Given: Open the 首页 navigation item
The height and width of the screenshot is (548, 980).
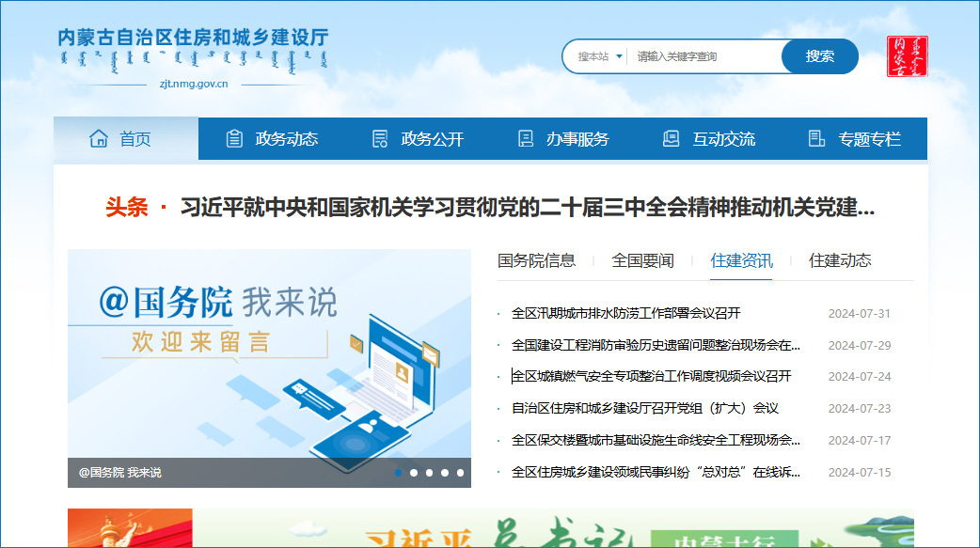Looking at the screenshot, I should pyautogui.click(x=126, y=139).
